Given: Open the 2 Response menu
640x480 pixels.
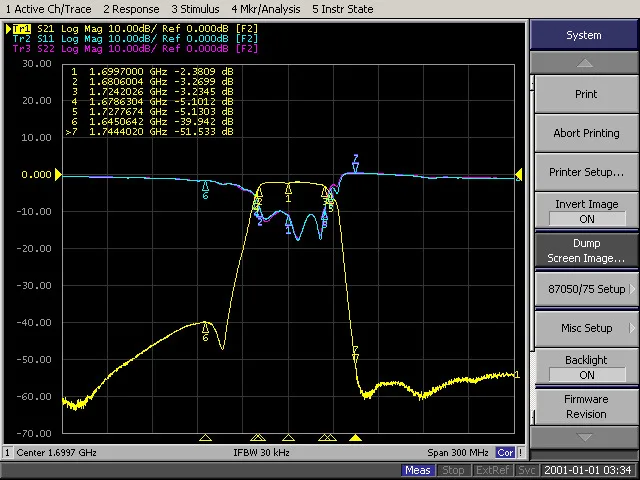Looking at the screenshot, I should [131, 9].
